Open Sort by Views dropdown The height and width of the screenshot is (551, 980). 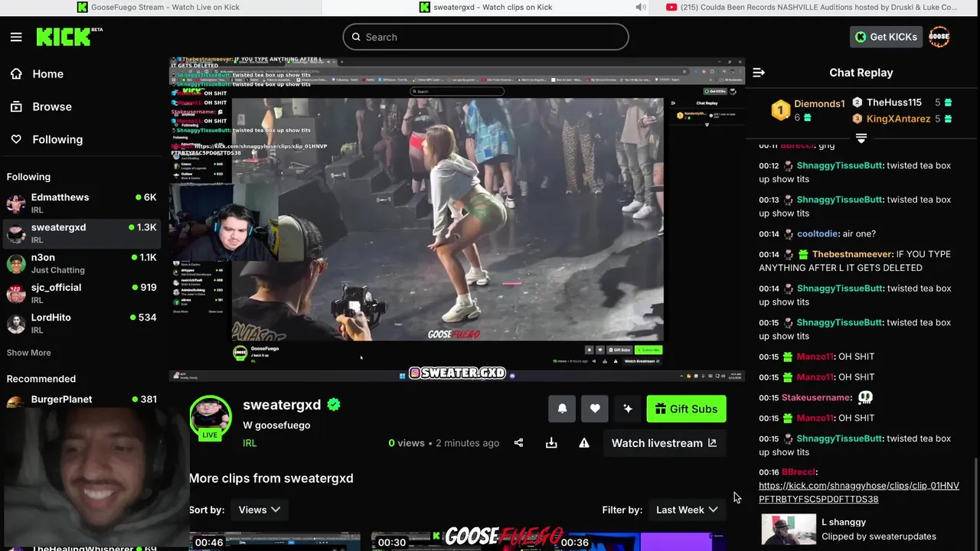(x=259, y=510)
